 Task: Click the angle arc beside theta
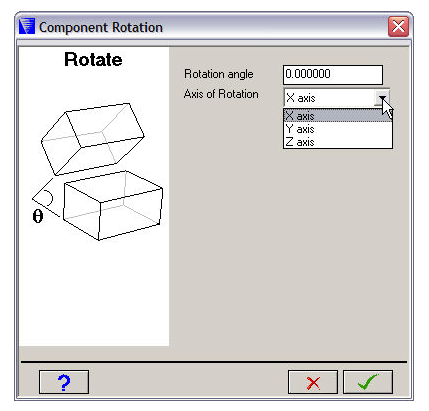tap(48, 198)
